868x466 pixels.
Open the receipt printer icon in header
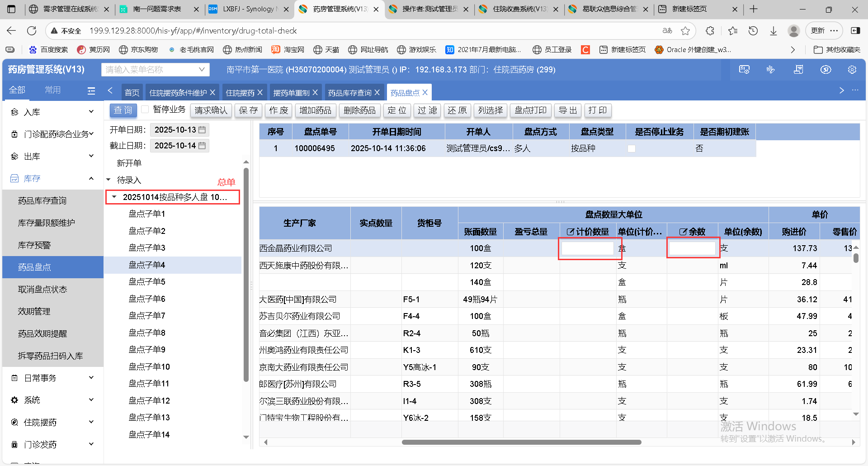pos(798,70)
